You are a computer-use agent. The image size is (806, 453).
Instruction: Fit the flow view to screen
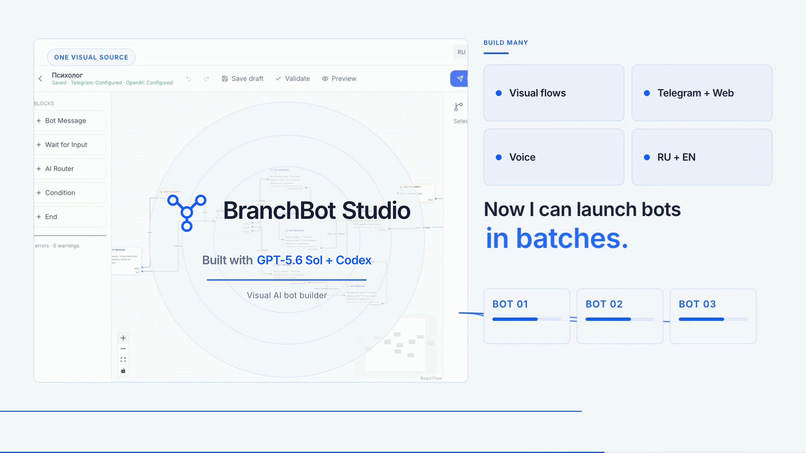tap(123, 359)
